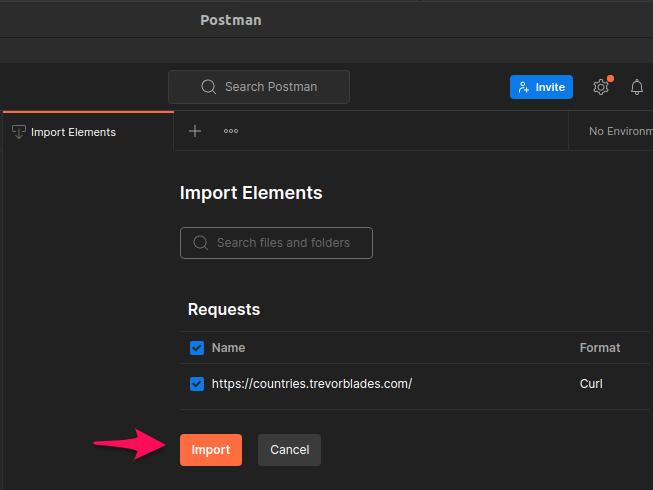Cancel the import dialog

click(289, 450)
